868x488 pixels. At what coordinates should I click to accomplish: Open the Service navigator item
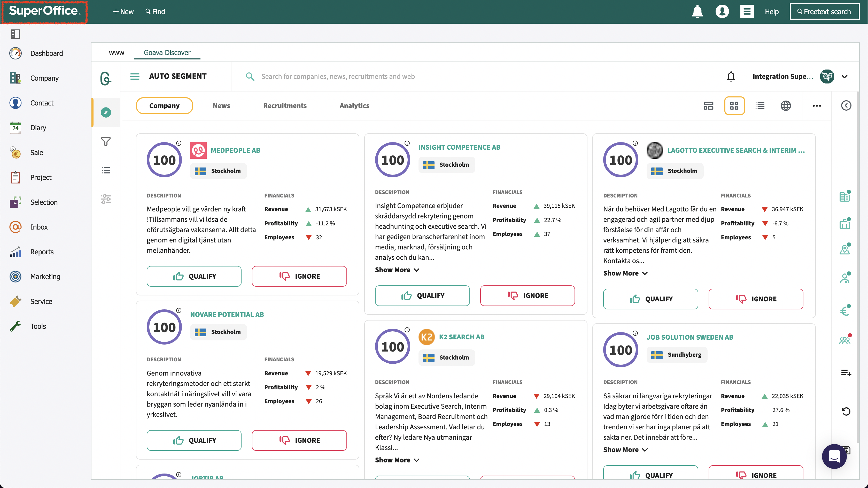coord(31,301)
